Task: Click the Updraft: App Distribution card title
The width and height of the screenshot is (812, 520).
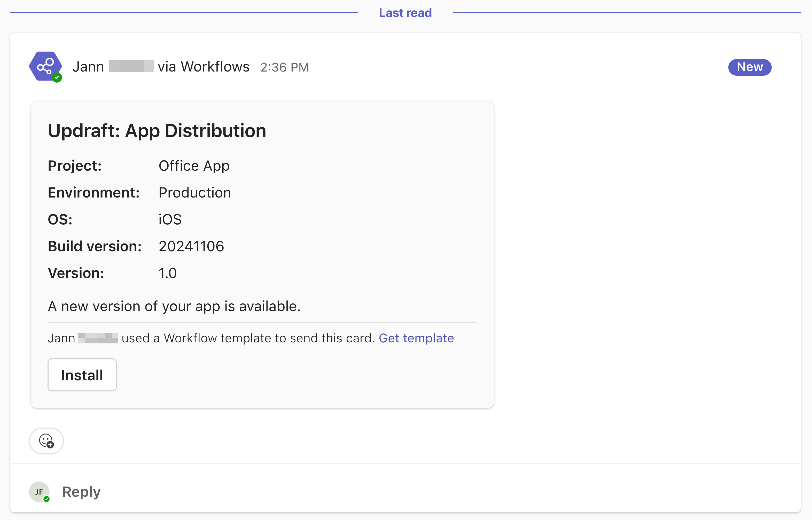Action: (157, 131)
